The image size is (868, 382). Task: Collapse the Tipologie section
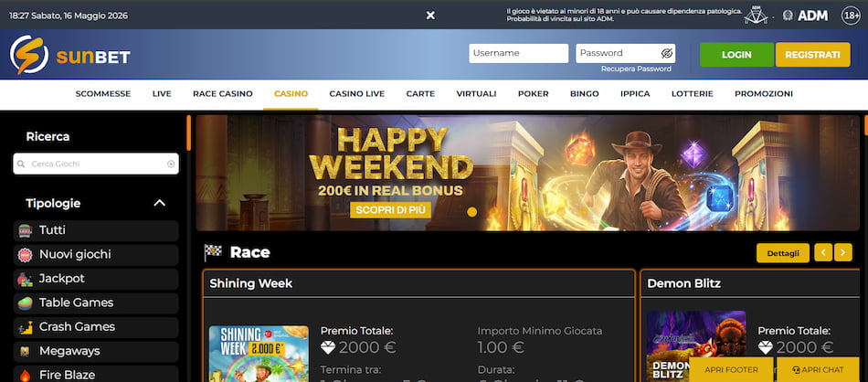(x=159, y=203)
